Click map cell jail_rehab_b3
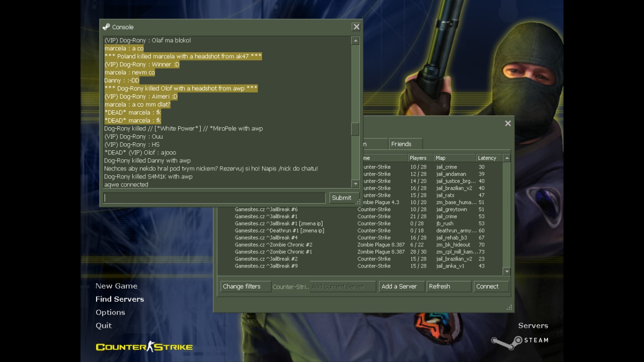The image size is (644, 362). [x=452, y=238]
